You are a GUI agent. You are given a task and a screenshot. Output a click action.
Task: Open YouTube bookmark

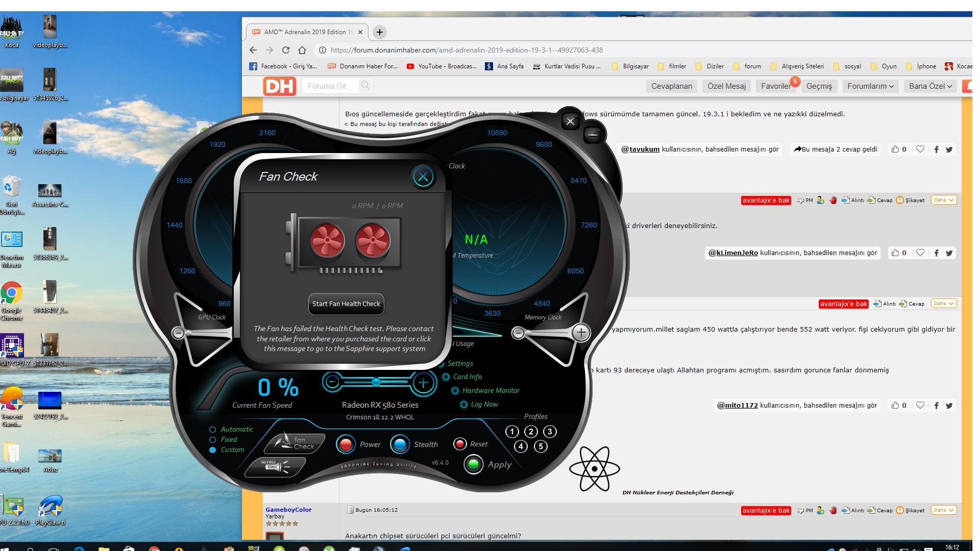442,66
